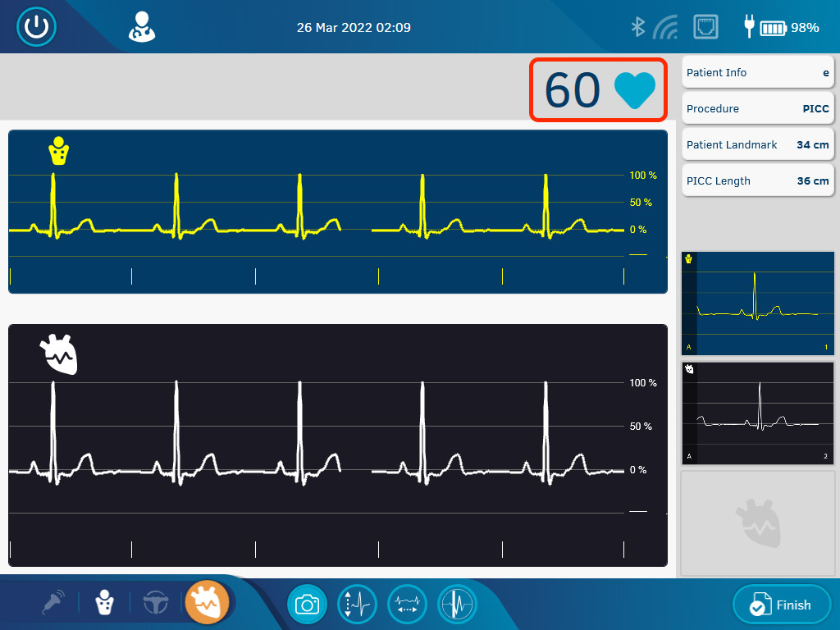Change waveform sweep speed icon
840x630 pixels.
(407, 603)
